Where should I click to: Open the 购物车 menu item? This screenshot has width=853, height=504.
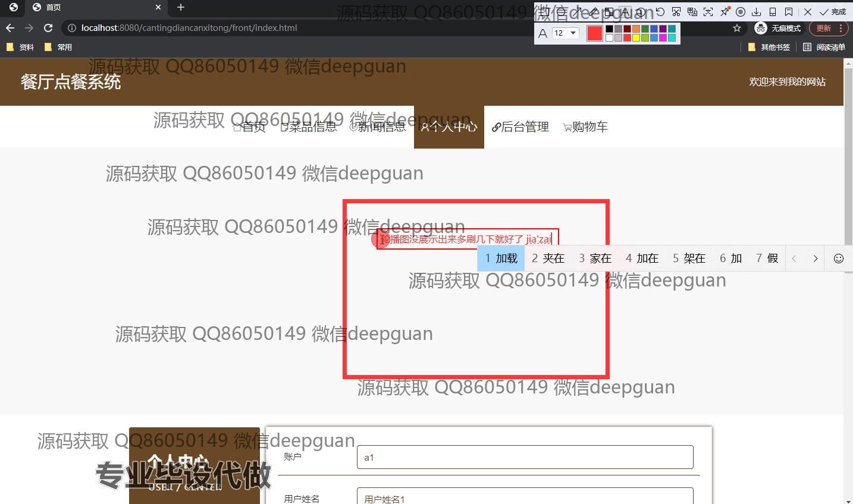(586, 127)
